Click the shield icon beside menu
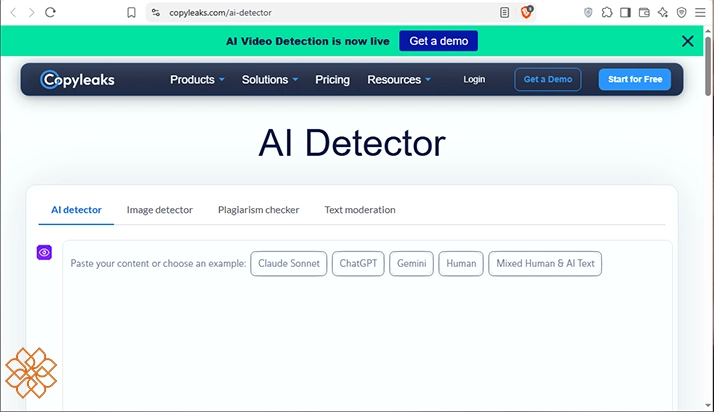Image resolution: width=714 pixels, height=412 pixels. pos(681,13)
